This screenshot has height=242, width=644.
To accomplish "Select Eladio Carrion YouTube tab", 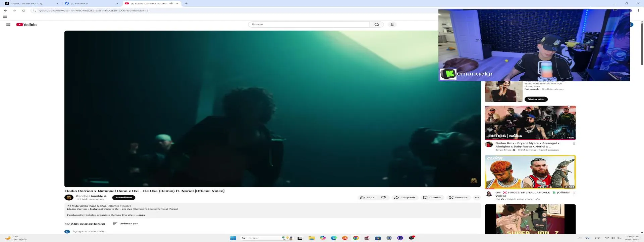I will click(148, 3).
